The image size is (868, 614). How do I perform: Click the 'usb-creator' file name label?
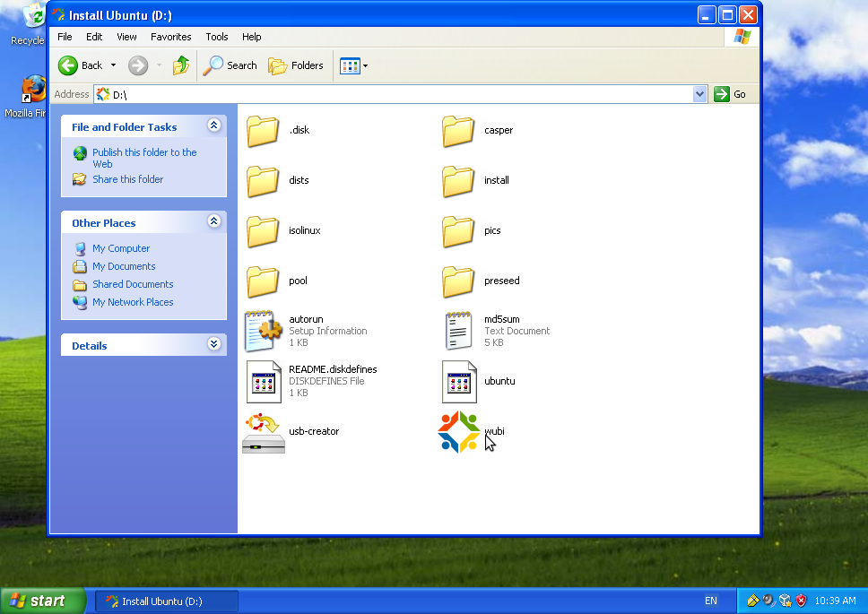coord(314,431)
